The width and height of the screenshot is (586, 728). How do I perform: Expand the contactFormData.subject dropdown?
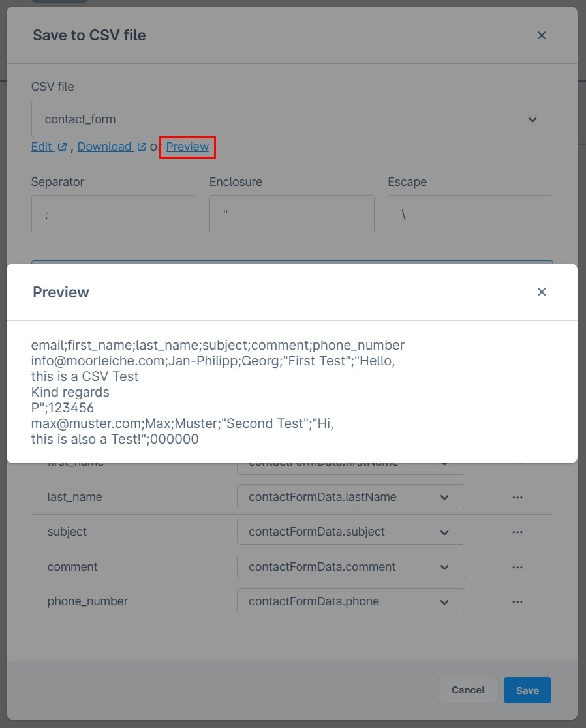(350, 532)
